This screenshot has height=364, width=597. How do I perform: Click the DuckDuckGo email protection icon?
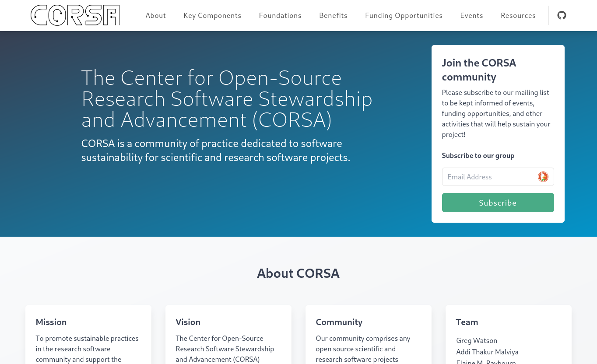coord(543,177)
